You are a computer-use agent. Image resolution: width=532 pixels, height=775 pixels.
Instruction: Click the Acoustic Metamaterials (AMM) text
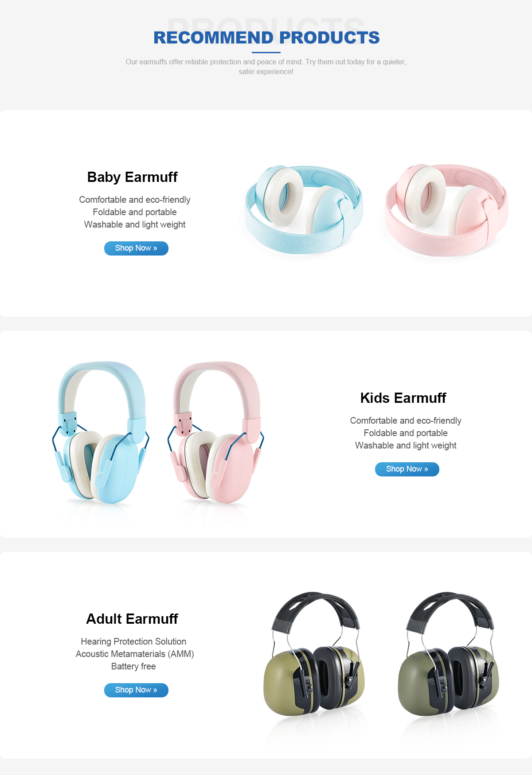click(x=135, y=654)
